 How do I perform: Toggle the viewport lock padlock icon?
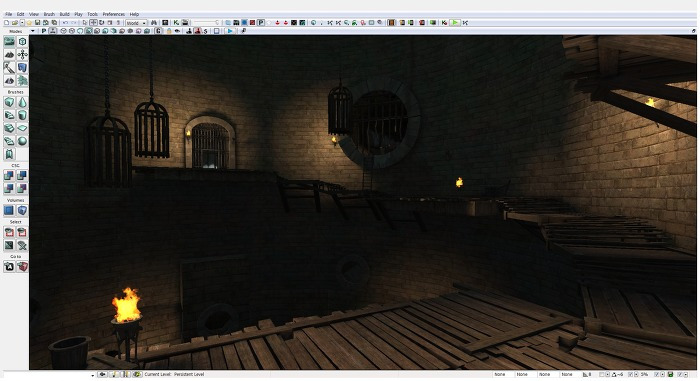pyautogui.click(x=169, y=31)
